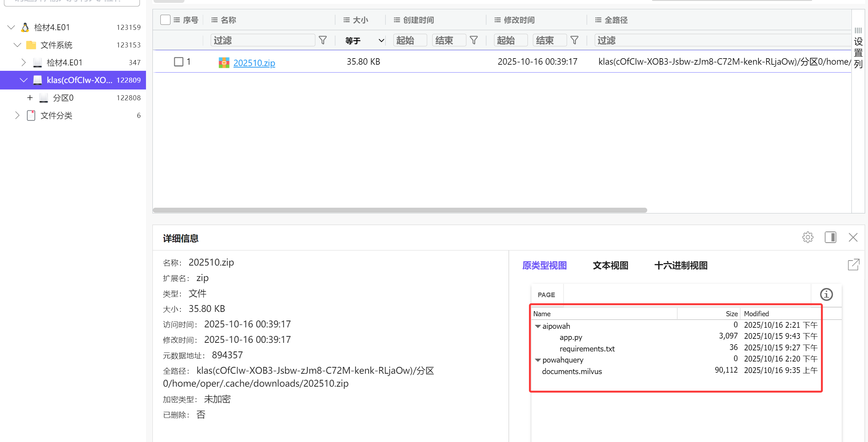Open preview in external window icon
Screen dimensions: 868x442
pos(853,265)
